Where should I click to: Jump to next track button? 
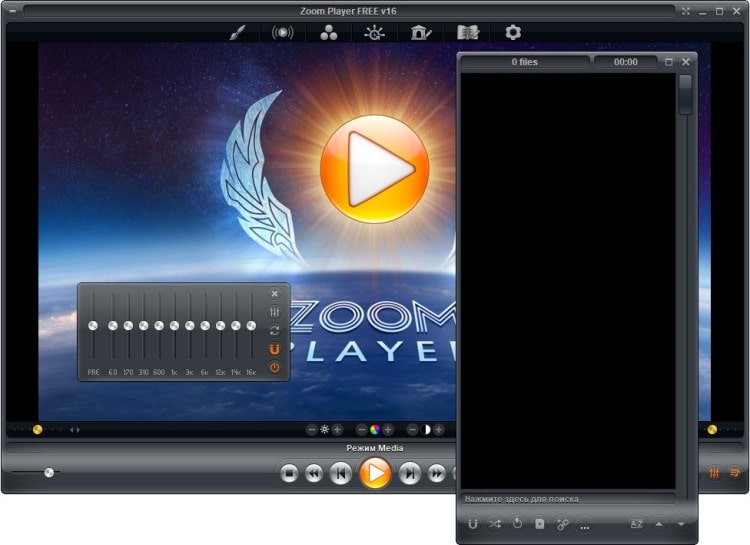410,474
